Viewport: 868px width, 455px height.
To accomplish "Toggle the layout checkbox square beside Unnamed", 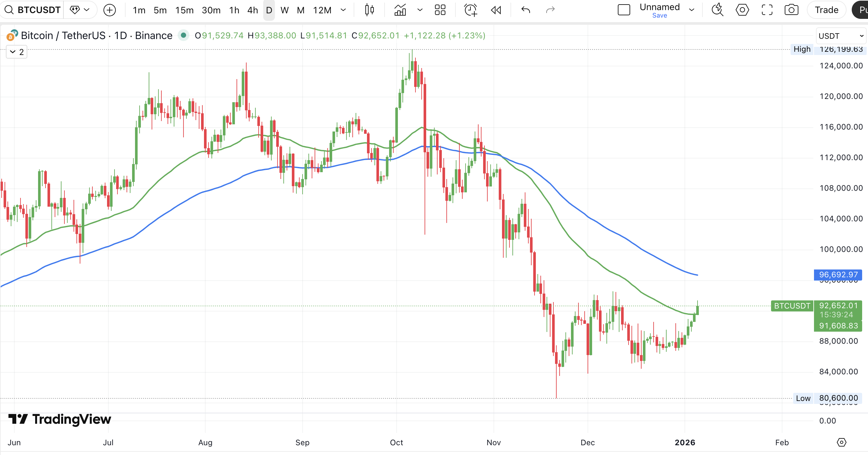I will (624, 10).
